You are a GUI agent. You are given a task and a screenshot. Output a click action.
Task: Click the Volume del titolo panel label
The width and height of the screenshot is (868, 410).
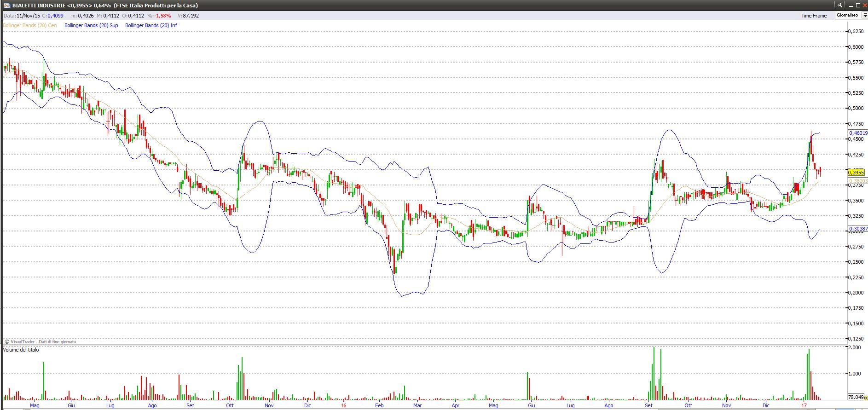21,350
